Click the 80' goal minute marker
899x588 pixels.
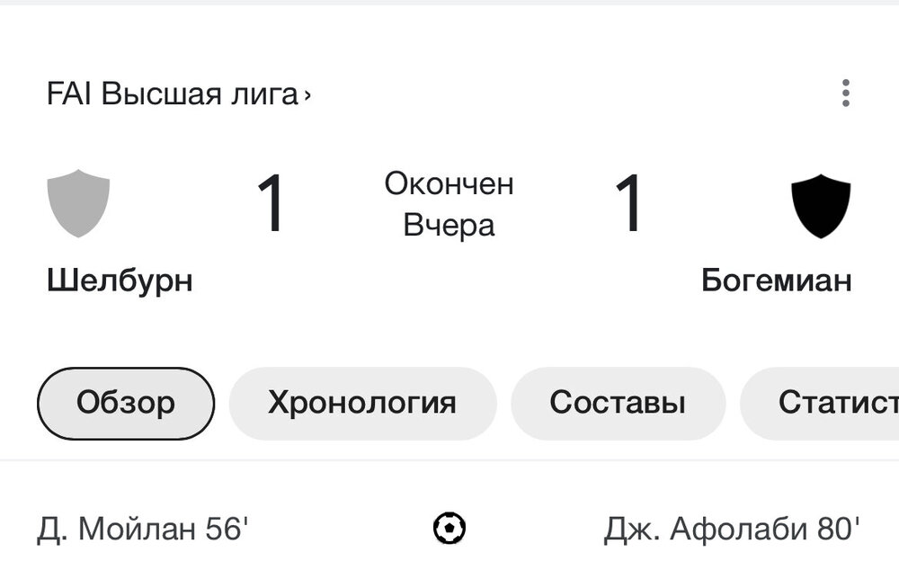[x=839, y=529]
